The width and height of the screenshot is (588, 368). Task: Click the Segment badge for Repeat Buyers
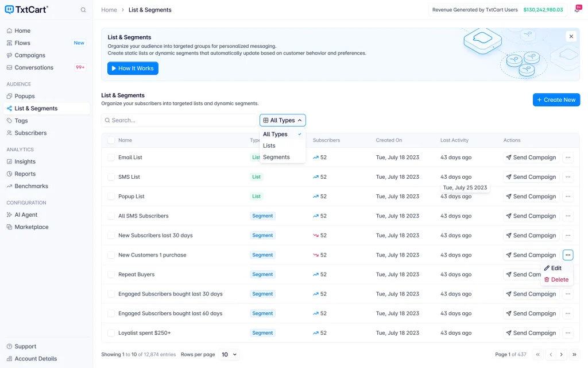click(x=262, y=274)
